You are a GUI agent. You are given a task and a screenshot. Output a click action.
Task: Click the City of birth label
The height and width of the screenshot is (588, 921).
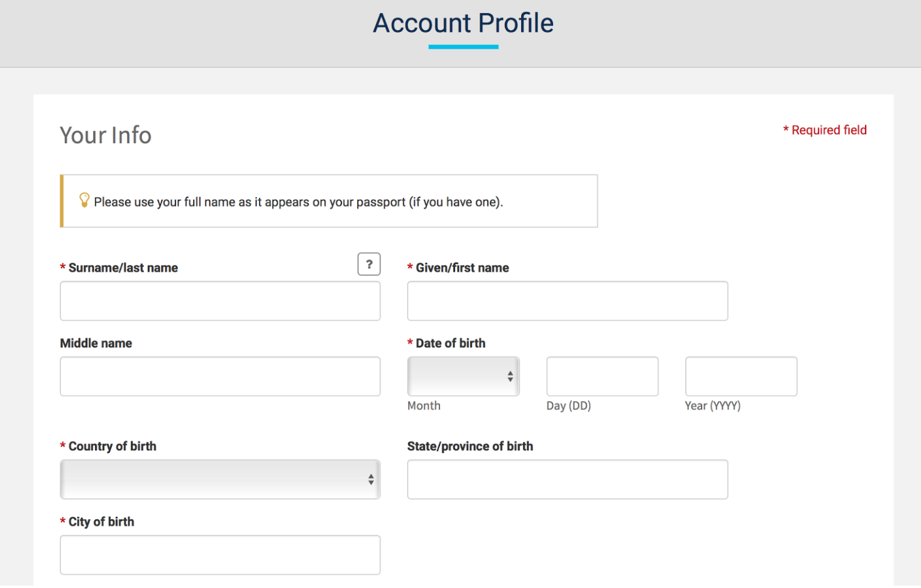point(101,522)
